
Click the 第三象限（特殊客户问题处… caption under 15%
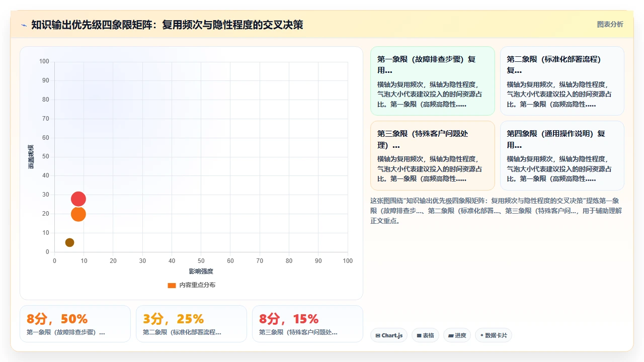click(x=298, y=332)
